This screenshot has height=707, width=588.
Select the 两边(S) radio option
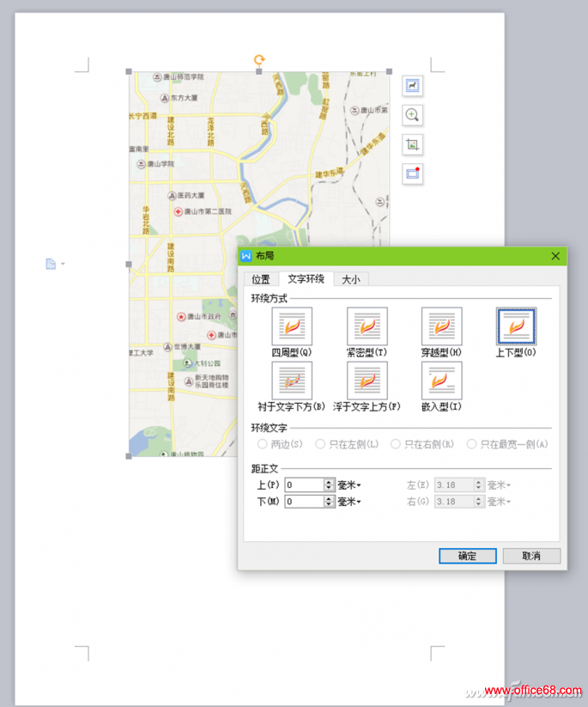(x=262, y=444)
